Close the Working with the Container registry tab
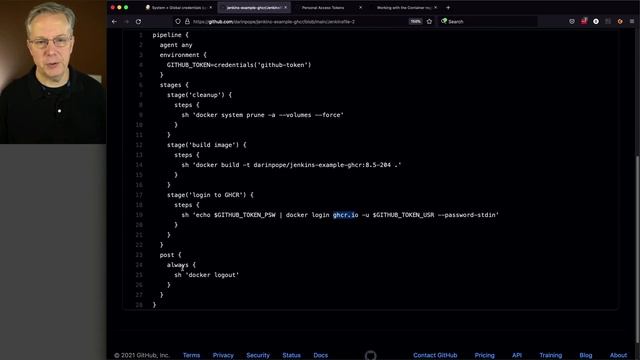Viewport: 640px width, 360px height. (x=436, y=7)
